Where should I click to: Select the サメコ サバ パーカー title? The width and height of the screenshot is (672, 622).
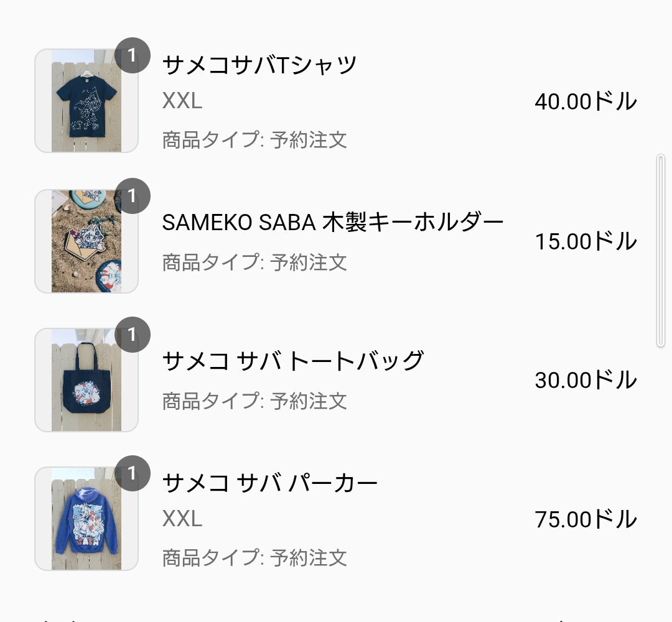point(269,483)
